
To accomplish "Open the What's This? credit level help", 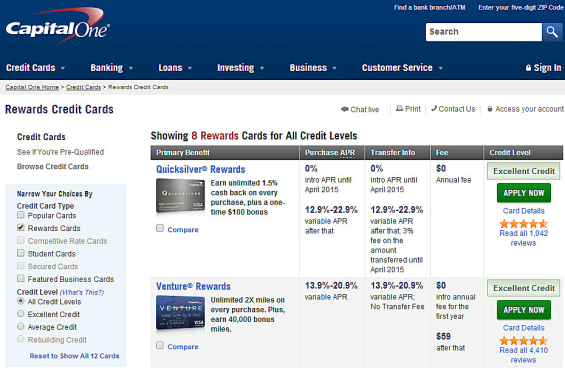I will coord(82,292).
